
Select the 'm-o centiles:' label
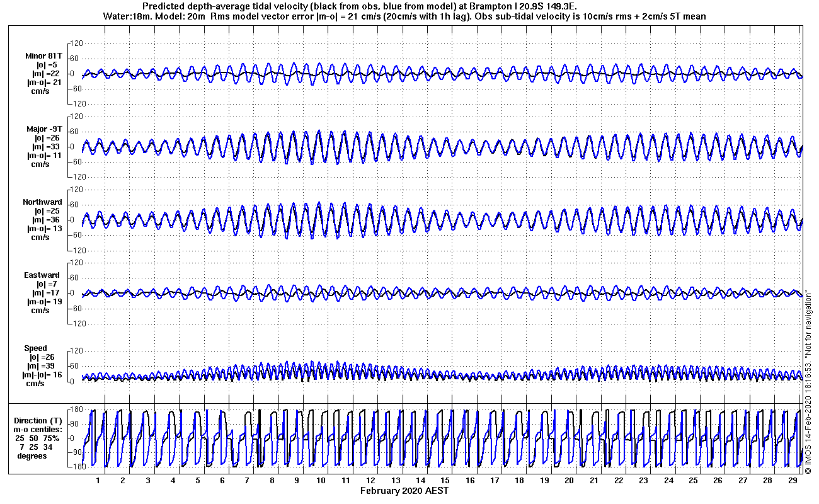pos(38,429)
